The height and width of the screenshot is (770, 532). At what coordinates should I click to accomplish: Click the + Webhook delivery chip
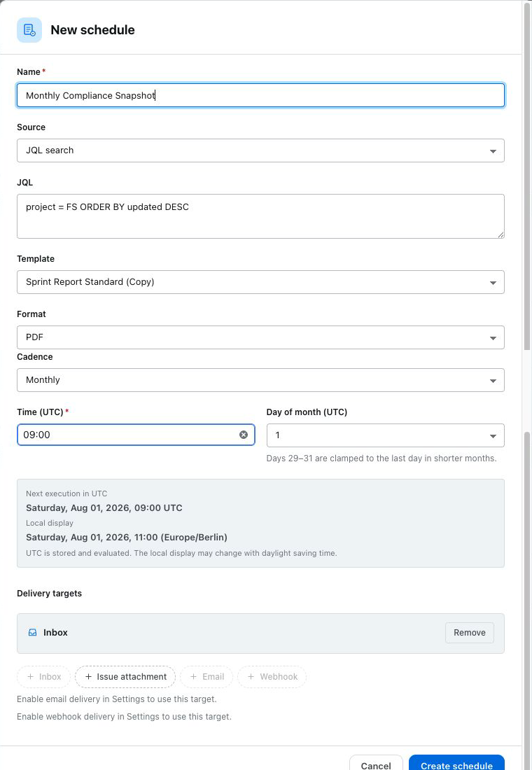272,677
